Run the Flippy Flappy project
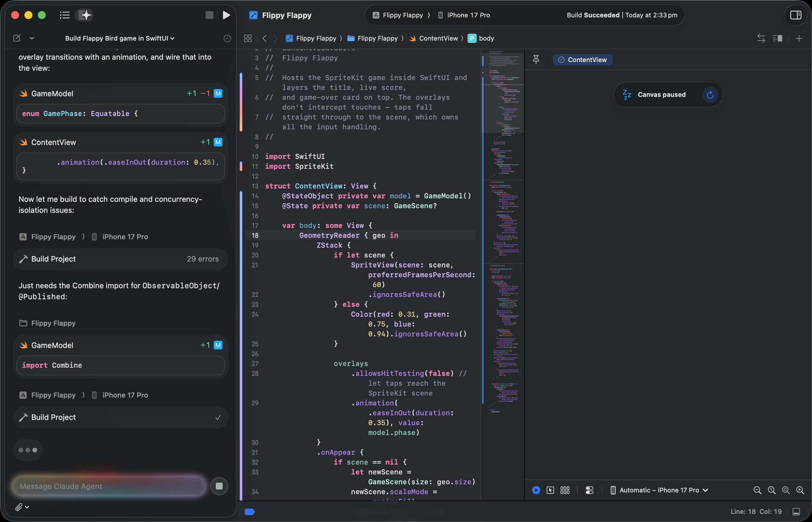This screenshot has height=522, width=812. pos(226,15)
